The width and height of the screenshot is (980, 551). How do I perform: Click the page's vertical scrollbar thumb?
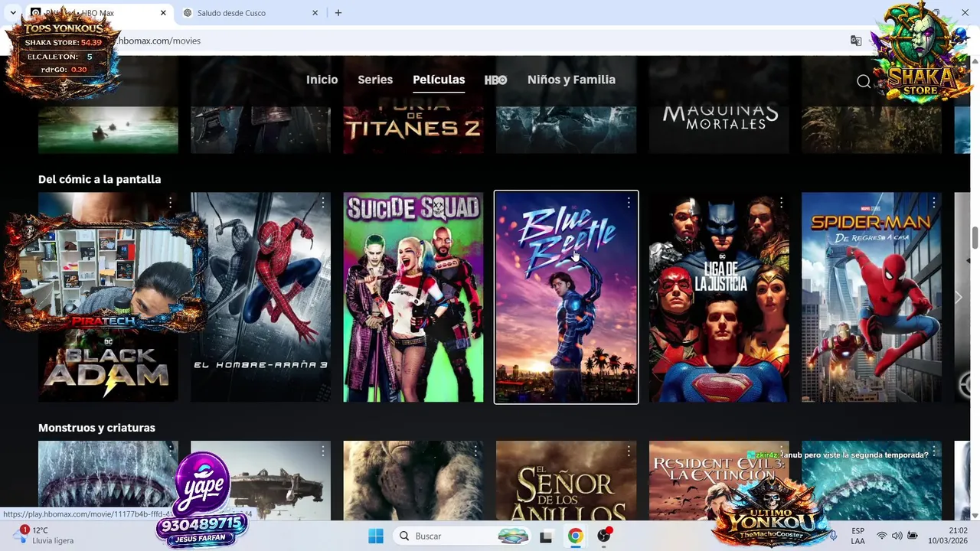coord(975,237)
